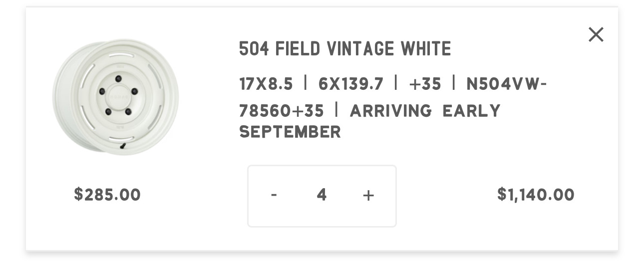Select the $285.00 unit price
This screenshot has height=267, width=644.
107,195
